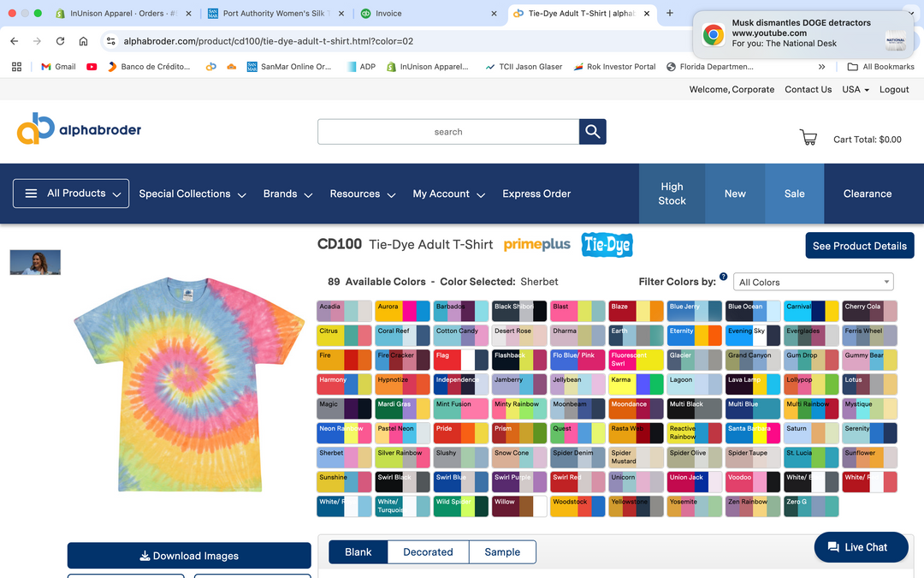This screenshot has width=924, height=578.
Task: Expand the Special Collections menu
Action: tap(192, 194)
